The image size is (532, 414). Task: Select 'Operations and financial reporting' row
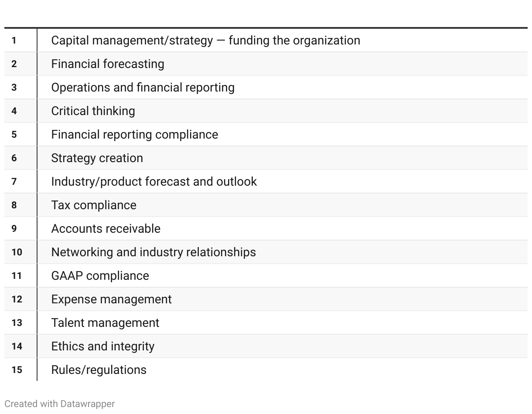(266, 87)
